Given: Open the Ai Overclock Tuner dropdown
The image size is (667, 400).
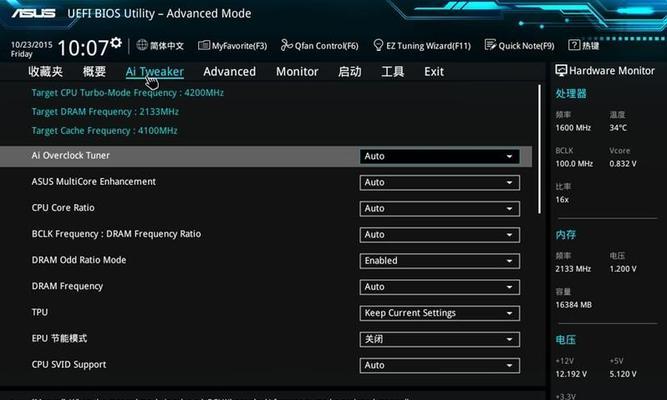Looking at the screenshot, I should point(439,157).
